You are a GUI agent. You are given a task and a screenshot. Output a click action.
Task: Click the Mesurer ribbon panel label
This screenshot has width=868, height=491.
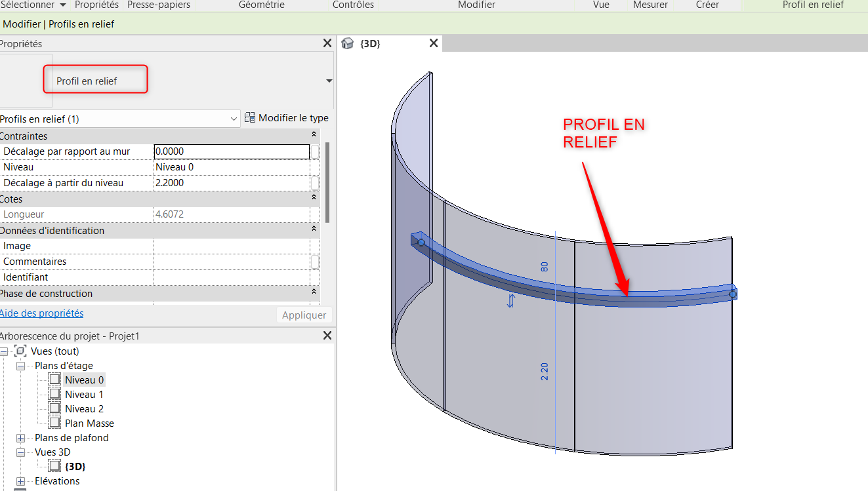[x=650, y=5]
